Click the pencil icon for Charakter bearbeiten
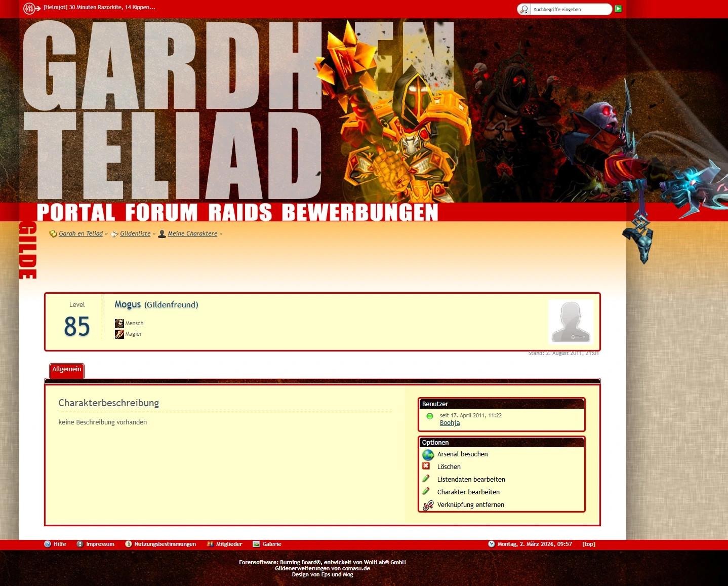This screenshot has height=586, width=728. 426,491
